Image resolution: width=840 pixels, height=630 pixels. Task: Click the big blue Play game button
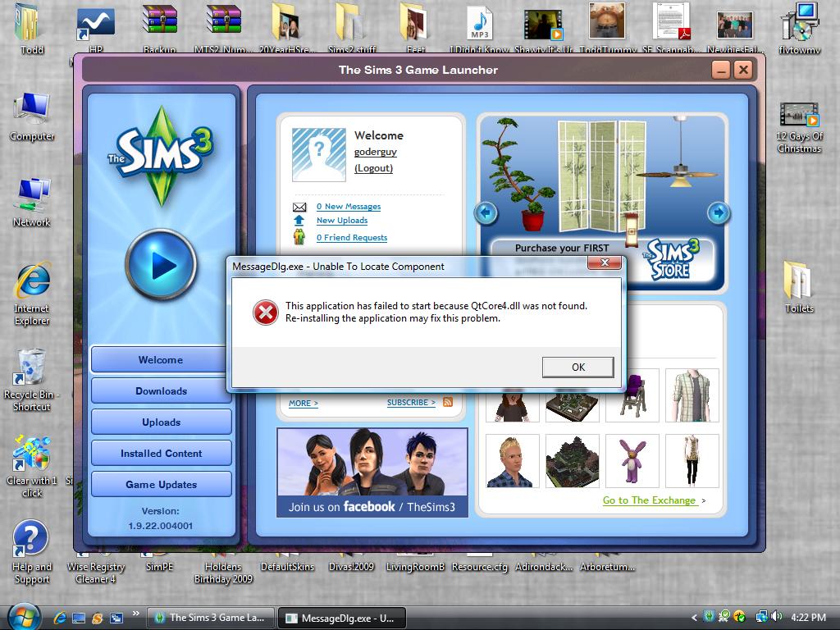pos(162,265)
